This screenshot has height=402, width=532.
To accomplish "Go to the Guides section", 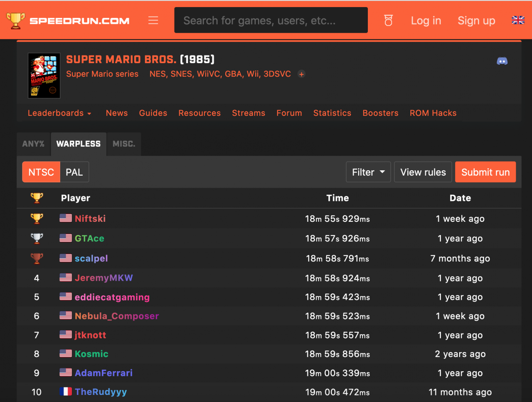I will [x=153, y=113].
